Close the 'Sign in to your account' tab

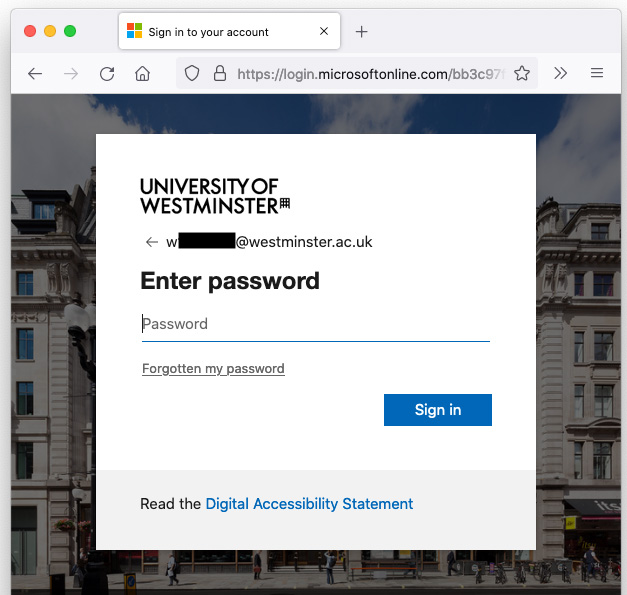pyautogui.click(x=324, y=31)
